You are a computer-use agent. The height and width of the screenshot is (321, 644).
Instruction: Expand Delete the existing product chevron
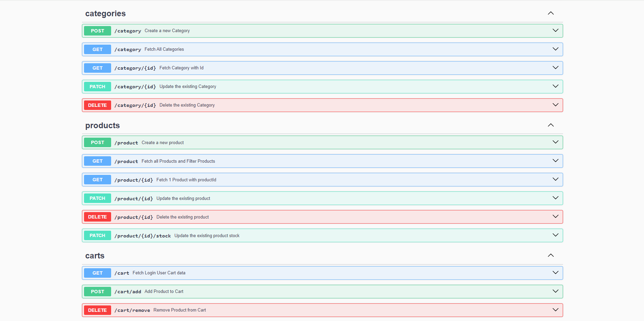[x=556, y=216]
